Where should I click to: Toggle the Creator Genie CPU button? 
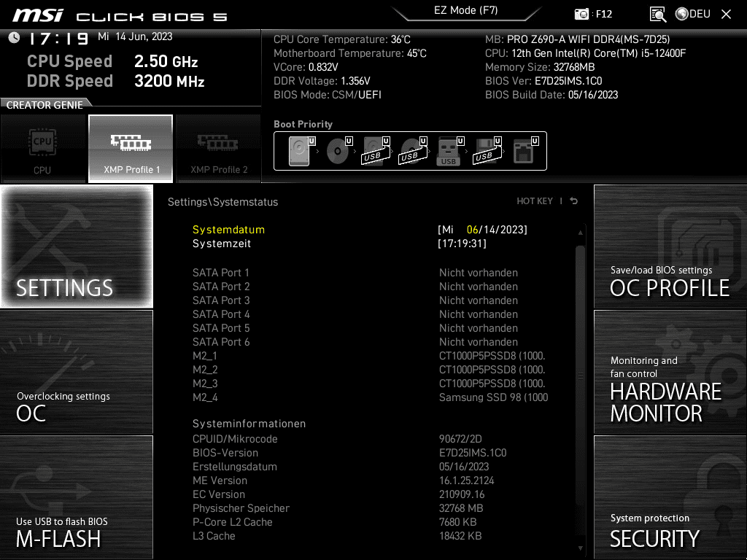(x=43, y=148)
